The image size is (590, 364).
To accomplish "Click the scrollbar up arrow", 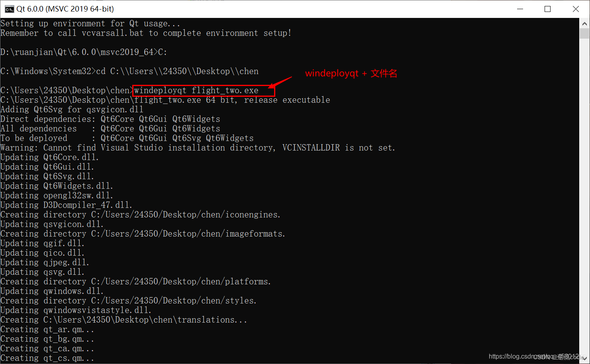I will point(584,23).
